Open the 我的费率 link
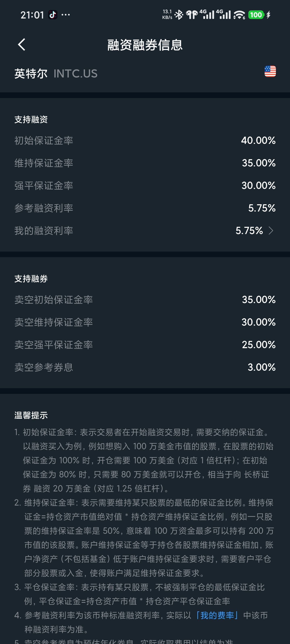The width and height of the screenshot is (290, 644). (217, 615)
